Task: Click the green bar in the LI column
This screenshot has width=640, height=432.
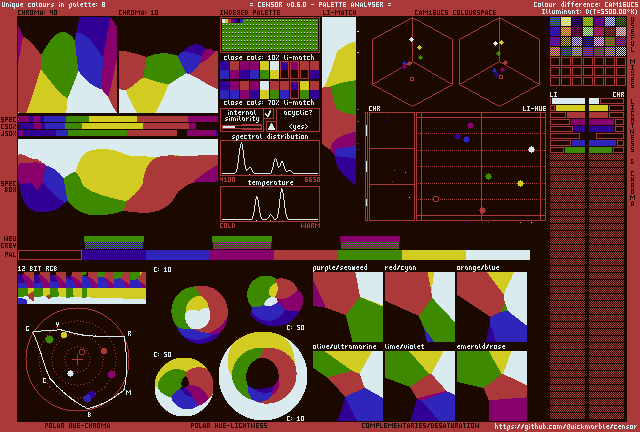Action: [x=575, y=150]
